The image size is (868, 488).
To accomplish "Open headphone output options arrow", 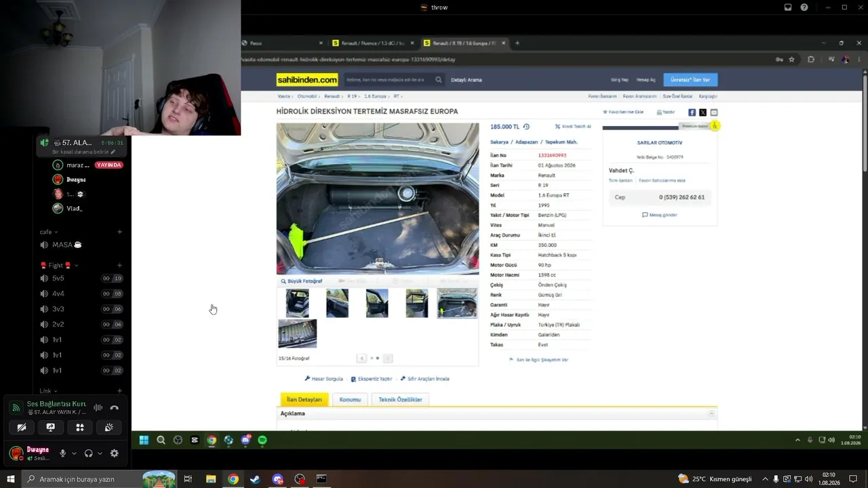I will click(x=100, y=453).
